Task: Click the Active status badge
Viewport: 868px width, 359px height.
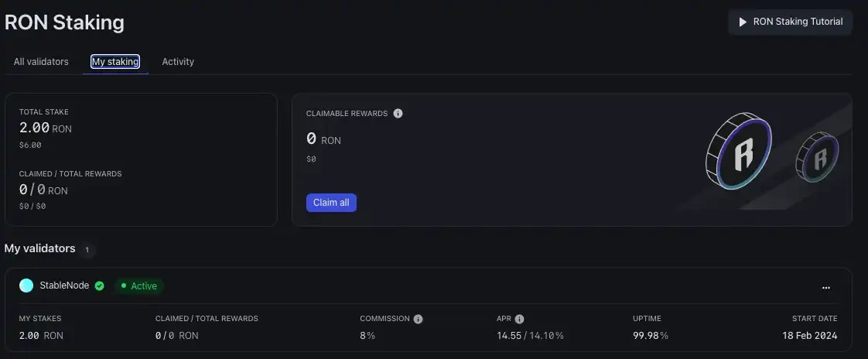Action: [139, 286]
